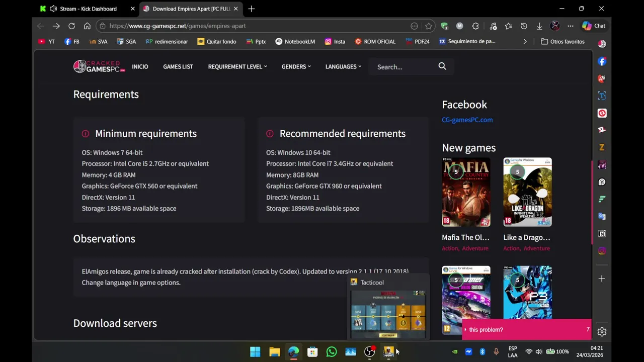Open WhatsApp from the taskbar
Screen dimensions: 644x362
pyautogui.click(x=332, y=352)
